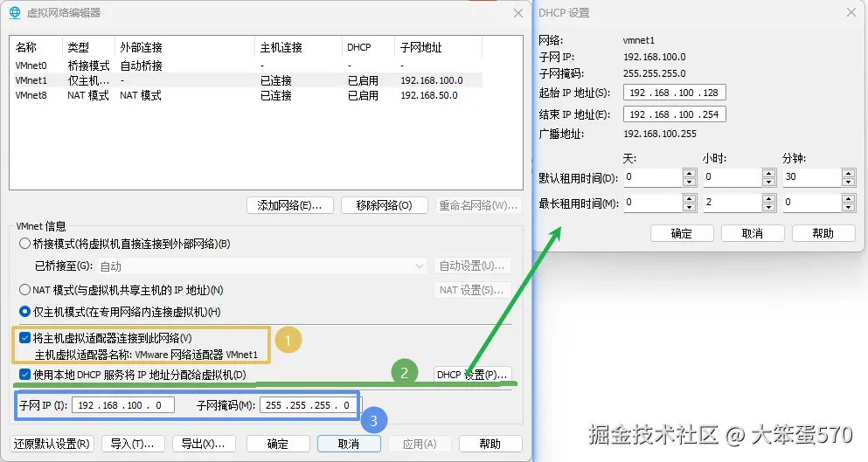Open DHCP 设置(P)... button
Viewport: 868px width, 462px height.
click(x=472, y=375)
